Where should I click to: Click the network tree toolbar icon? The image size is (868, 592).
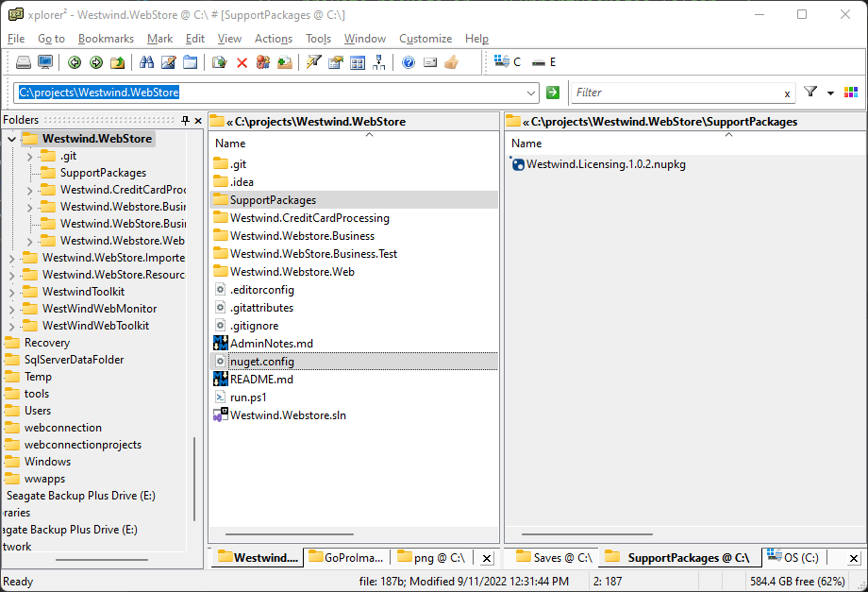pyautogui.click(x=379, y=62)
